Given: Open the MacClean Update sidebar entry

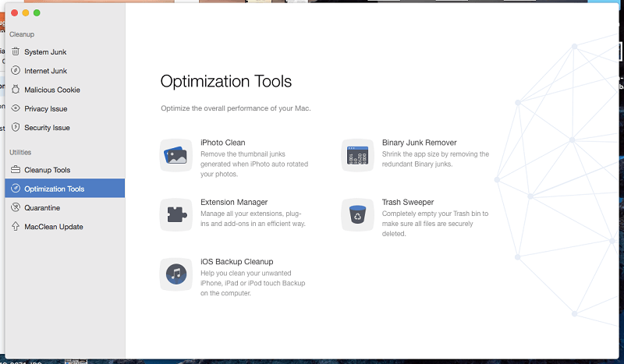Looking at the screenshot, I should (x=53, y=227).
